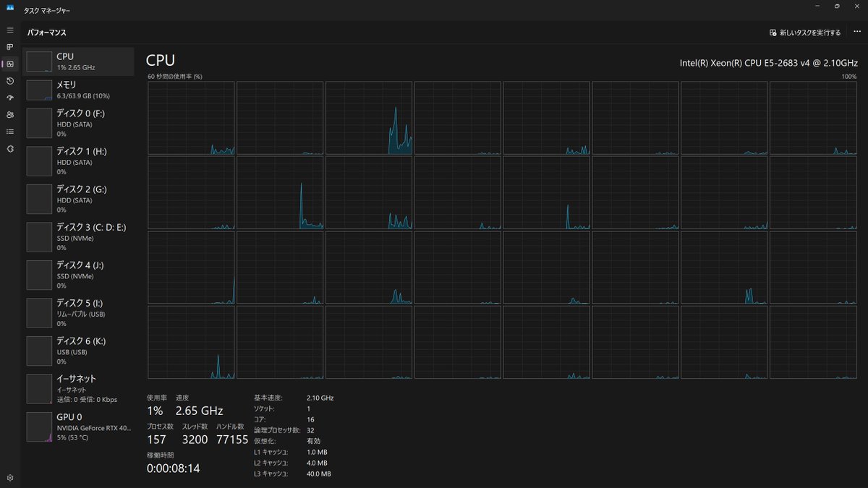Select ディスク 1 (H:) entry
Screen dimensions: 868x488
click(78, 161)
